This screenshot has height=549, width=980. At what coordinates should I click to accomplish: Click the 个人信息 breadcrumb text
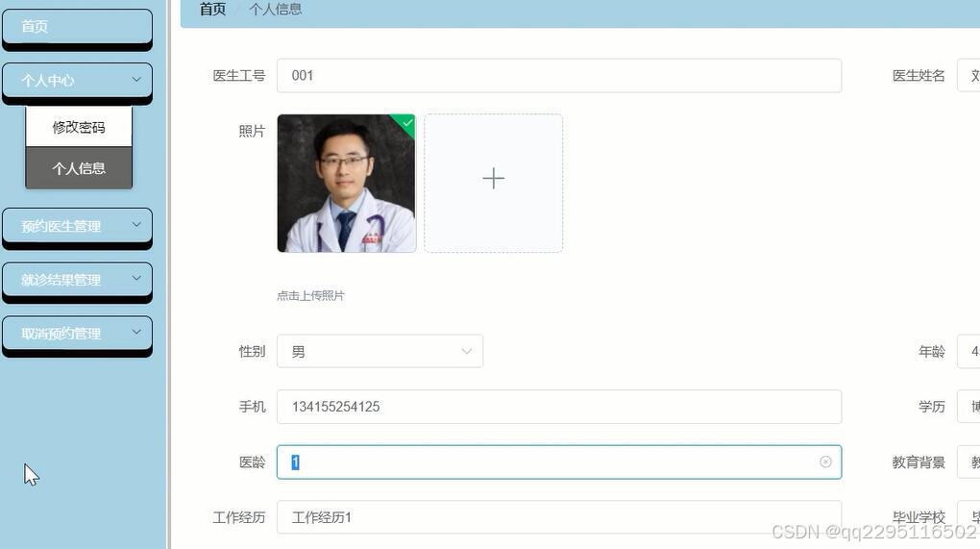click(x=276, y=10)
